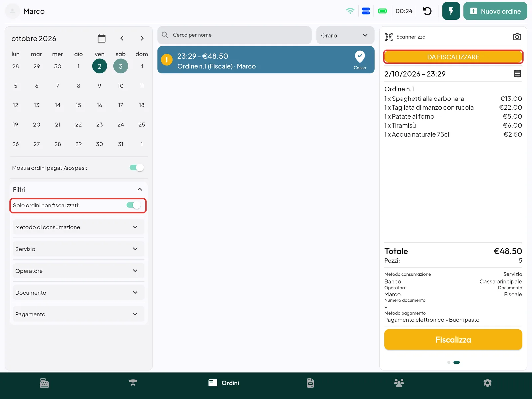
Task: Click the Tagliata di manzo con rucola item
Action: click(453, 107)
